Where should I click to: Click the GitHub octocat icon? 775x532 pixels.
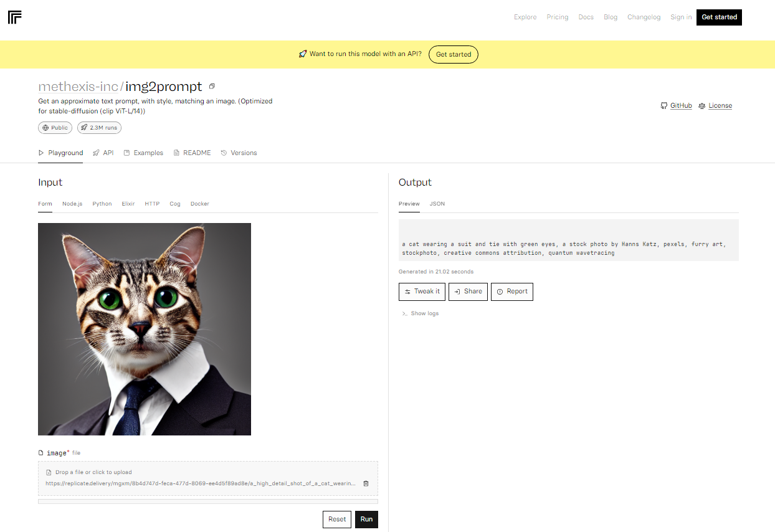click(x=664, y=106)
